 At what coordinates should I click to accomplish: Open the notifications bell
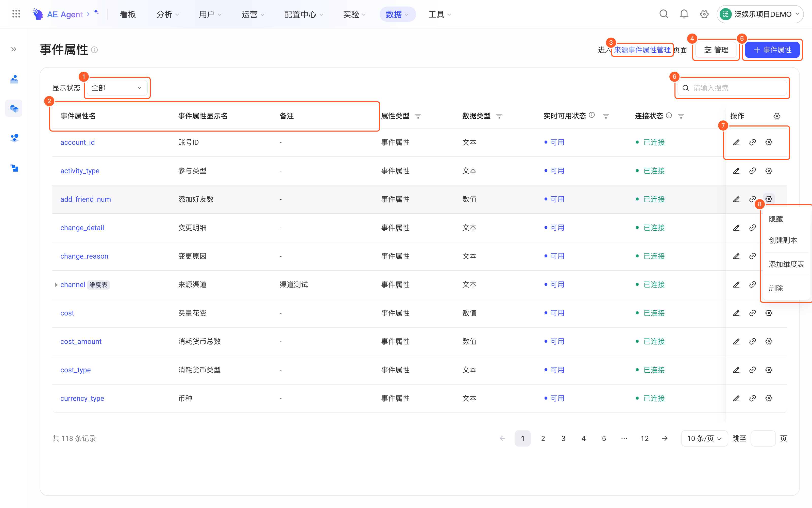684,14
